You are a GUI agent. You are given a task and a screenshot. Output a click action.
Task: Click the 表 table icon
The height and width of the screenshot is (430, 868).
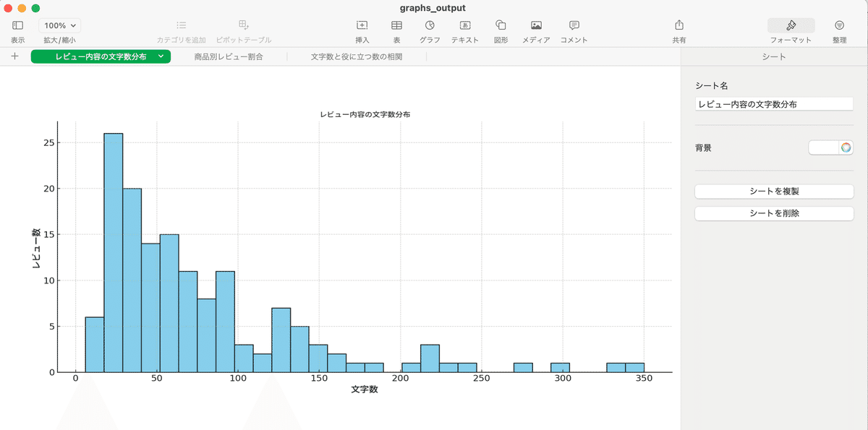[x=396, y=25]
